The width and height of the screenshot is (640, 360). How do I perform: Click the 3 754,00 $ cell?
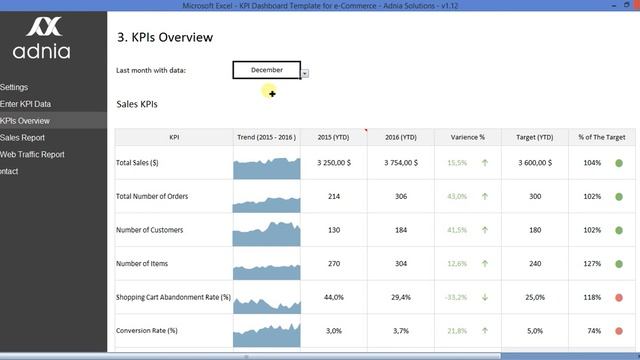click(401, 162)
